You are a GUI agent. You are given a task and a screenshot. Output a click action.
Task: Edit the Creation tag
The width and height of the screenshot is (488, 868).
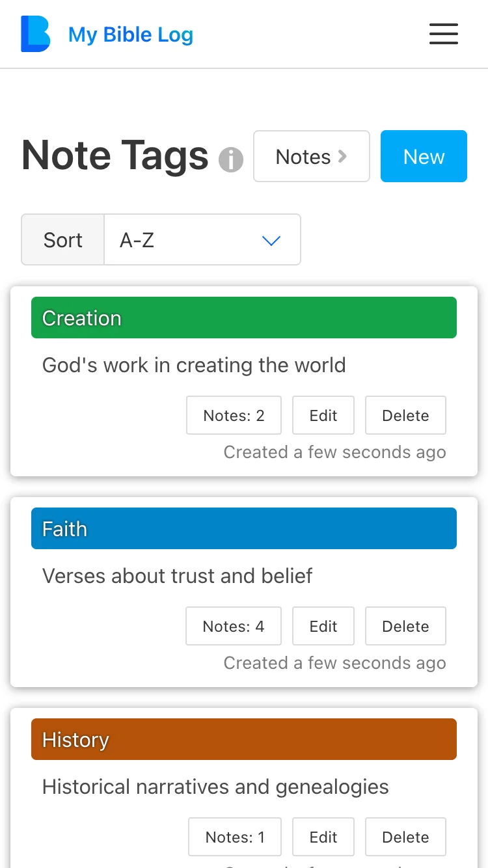323,415
